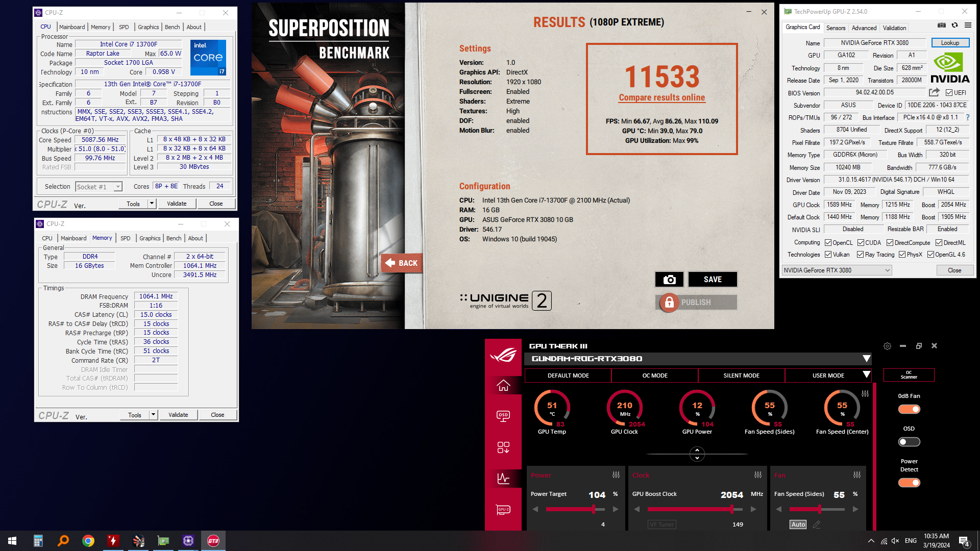This screenshot has height=551, width=980.
Task: Open GPU-Z hamburger menu
Action: click(968, 25)
